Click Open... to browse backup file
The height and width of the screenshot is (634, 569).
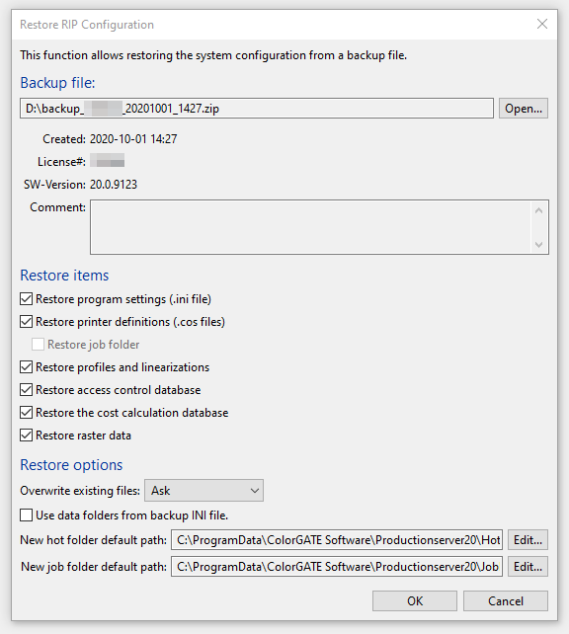[x=523, y=108]
